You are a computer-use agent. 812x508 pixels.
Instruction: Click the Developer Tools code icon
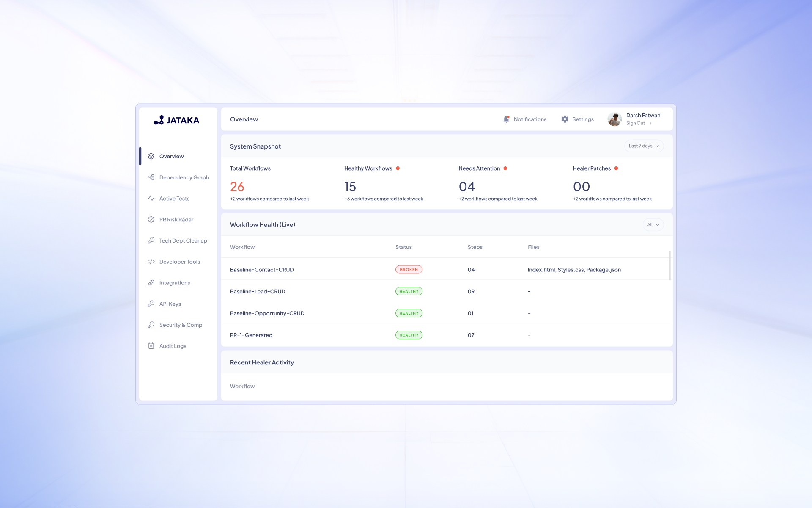(151, 262)
